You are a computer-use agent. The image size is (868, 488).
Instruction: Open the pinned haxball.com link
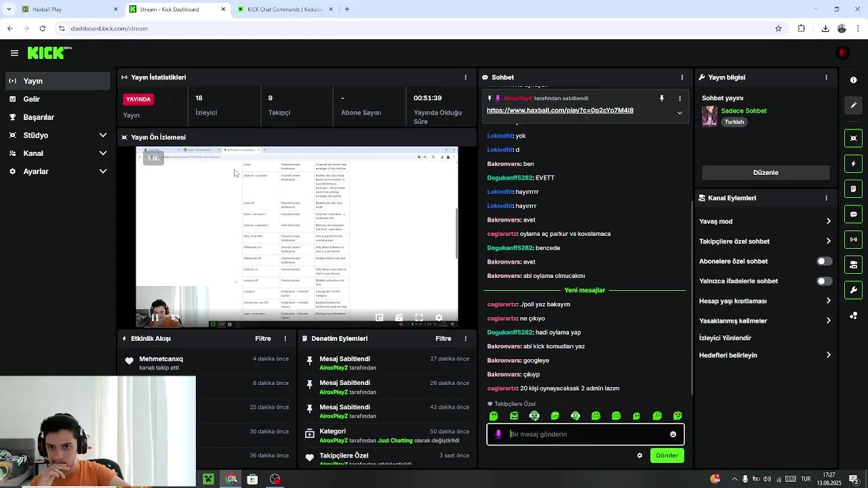click(559, 110)
